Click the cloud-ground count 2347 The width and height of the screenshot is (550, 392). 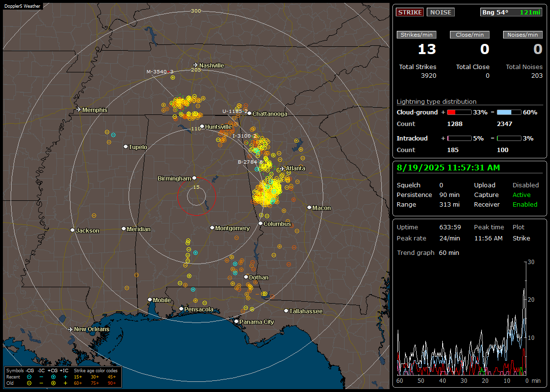(505, 124)
